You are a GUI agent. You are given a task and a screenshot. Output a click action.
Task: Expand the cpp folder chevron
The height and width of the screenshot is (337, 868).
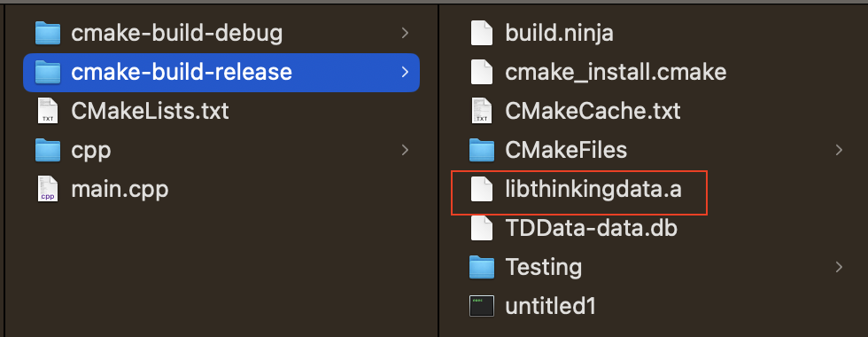[x=406, y=150]
